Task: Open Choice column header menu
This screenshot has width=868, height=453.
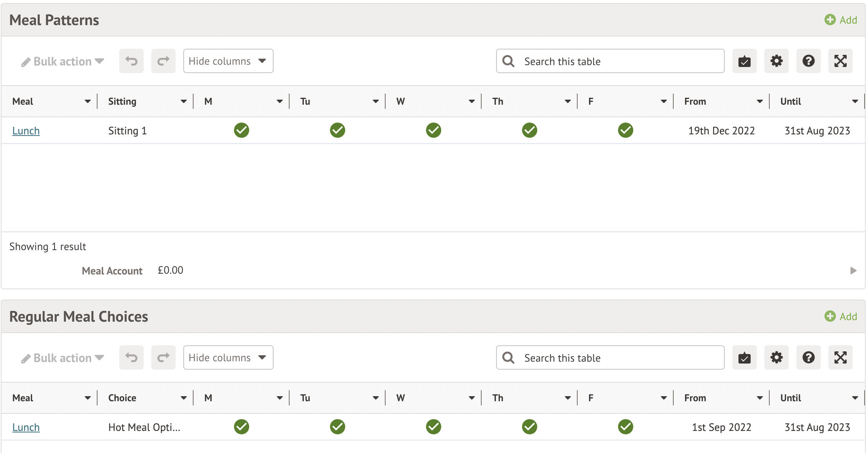Action: click(x=184, y=398)
